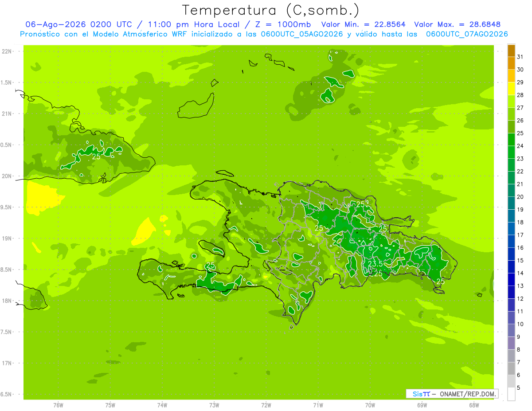532x411 pixels.
Task: Click the "6.5N" latitude axis label
Action: tap(6, 394)
